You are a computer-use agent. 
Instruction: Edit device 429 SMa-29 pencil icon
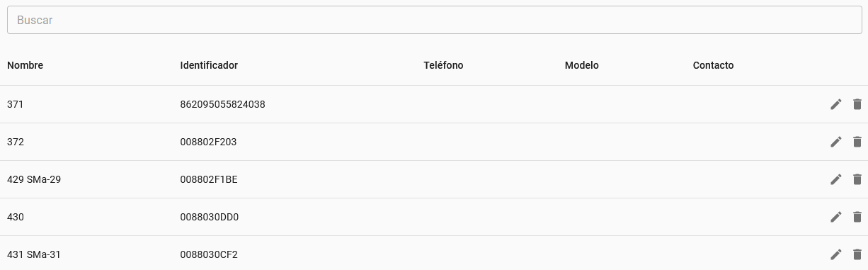coord(836,179)
